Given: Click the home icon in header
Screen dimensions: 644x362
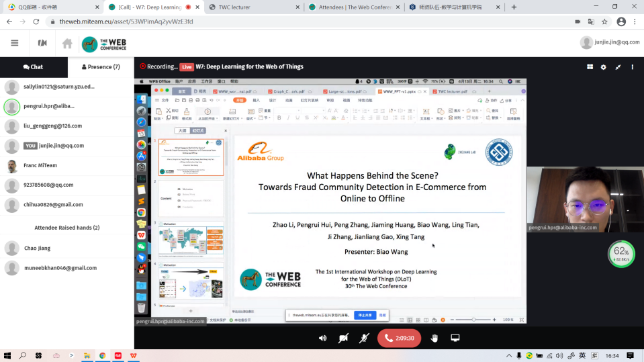Looking at the screenshot, I should coord(67,43).
